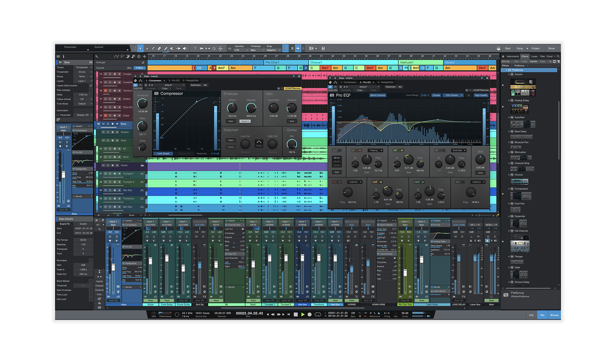Select the Arrow tool in toolbar
The image size is (616, 364).
[x=140, y=48]
